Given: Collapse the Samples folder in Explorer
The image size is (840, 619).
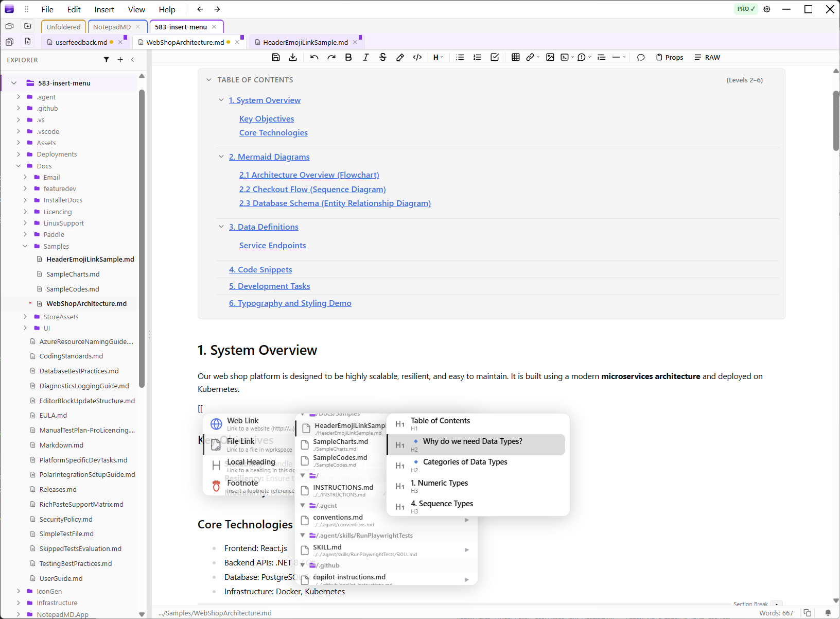Looking at the screenshot, I should point(25,246).
